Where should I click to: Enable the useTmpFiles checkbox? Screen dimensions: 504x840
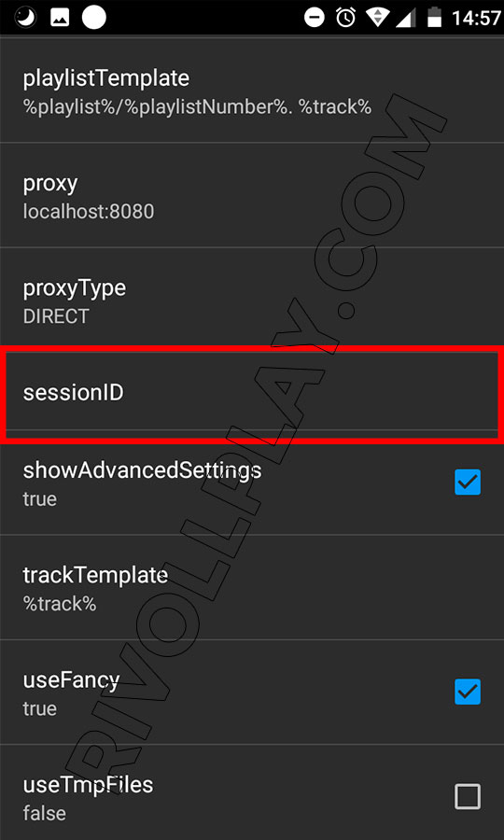pos(468,797)
